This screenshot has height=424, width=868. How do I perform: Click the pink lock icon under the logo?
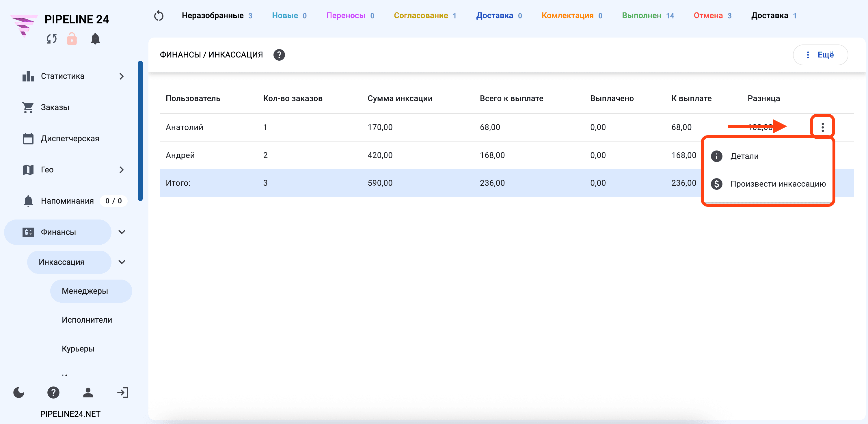point(72,38)
